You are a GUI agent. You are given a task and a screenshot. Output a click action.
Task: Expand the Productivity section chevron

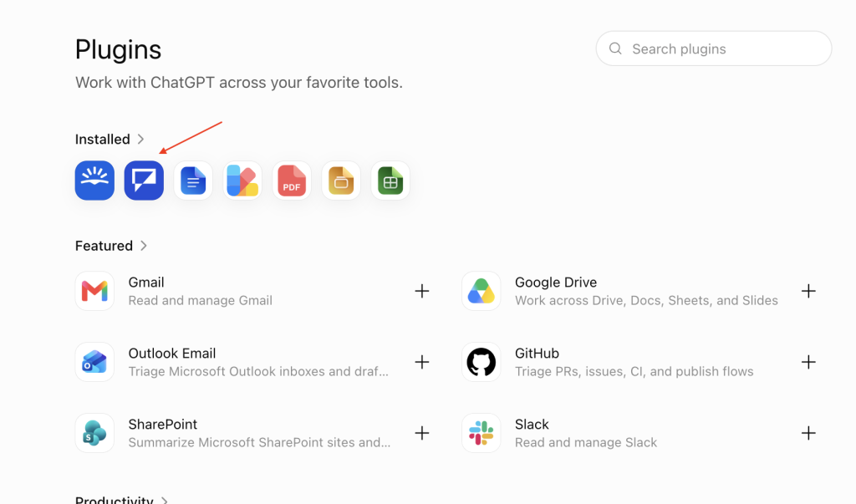pos(165,500)
